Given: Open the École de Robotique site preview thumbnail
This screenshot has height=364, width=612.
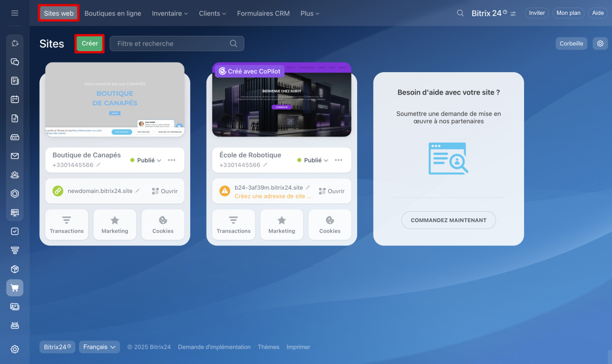Looking at the screenshot, I should pos(282,99).
